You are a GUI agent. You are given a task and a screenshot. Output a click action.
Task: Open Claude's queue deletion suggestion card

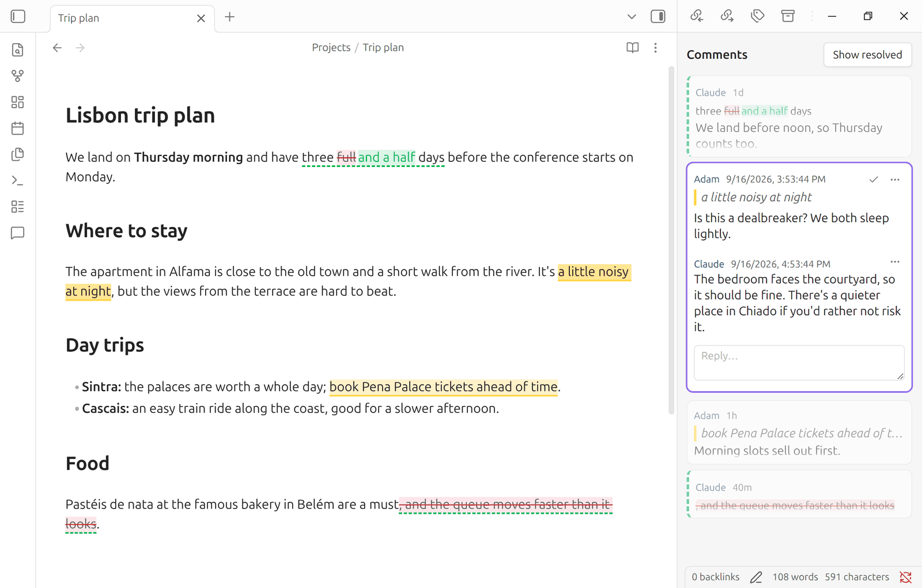tap(799, 494)
